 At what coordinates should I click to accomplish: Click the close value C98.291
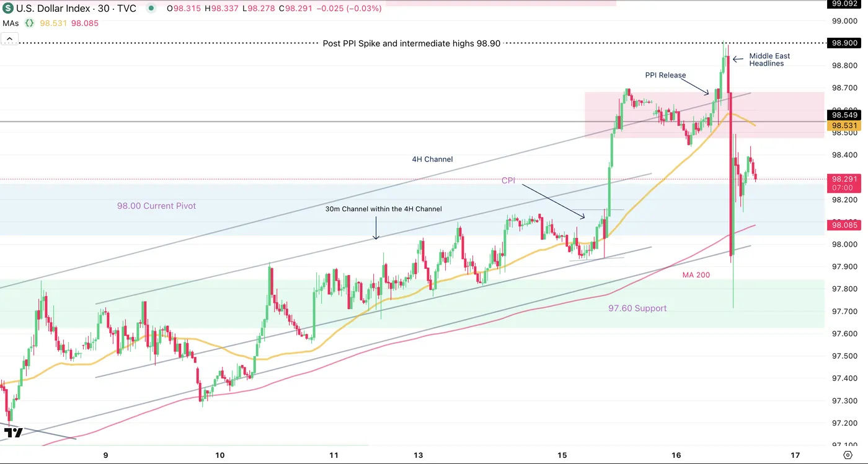coord(295,9)
